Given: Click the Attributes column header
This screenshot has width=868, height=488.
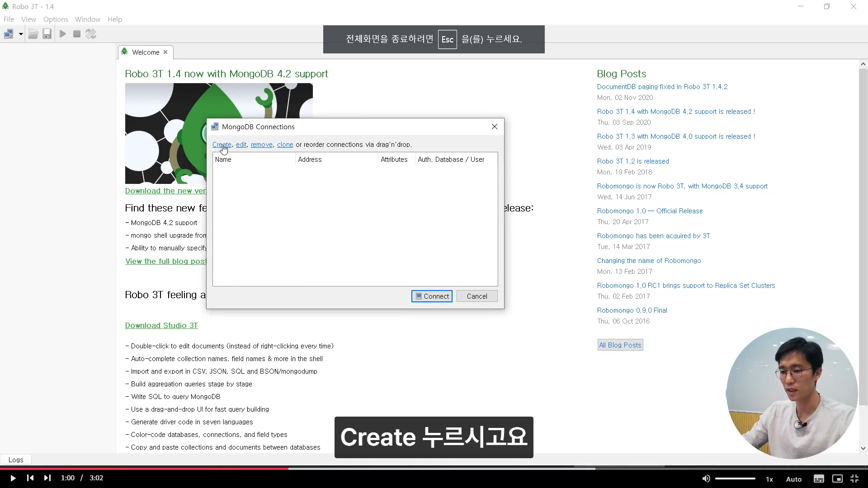Looking at the screenshot, I should pyautogui.click(x=396, y=160).
